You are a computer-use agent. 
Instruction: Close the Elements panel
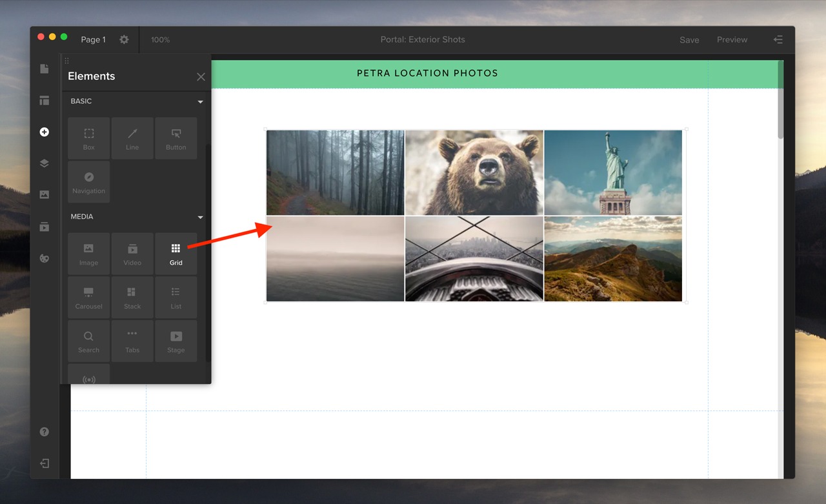[x=201, y=77]
